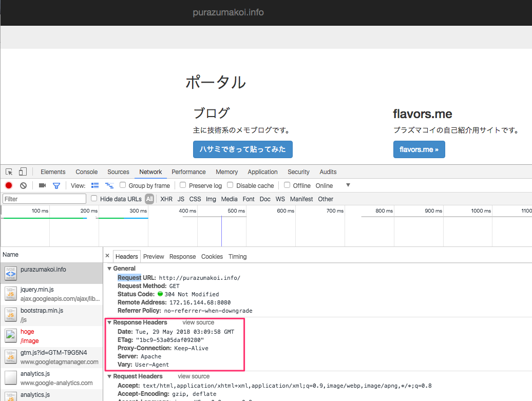Select the jquery.min.js script icon

(x=10, y=294)
